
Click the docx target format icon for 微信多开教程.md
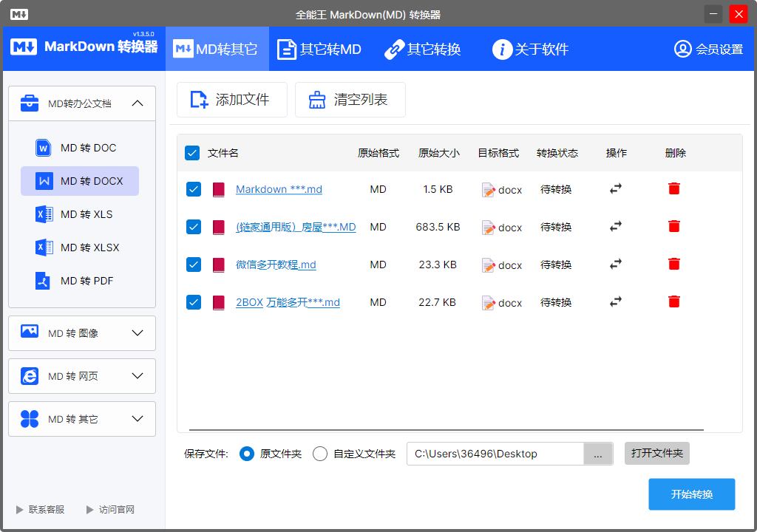coord(489,265)
